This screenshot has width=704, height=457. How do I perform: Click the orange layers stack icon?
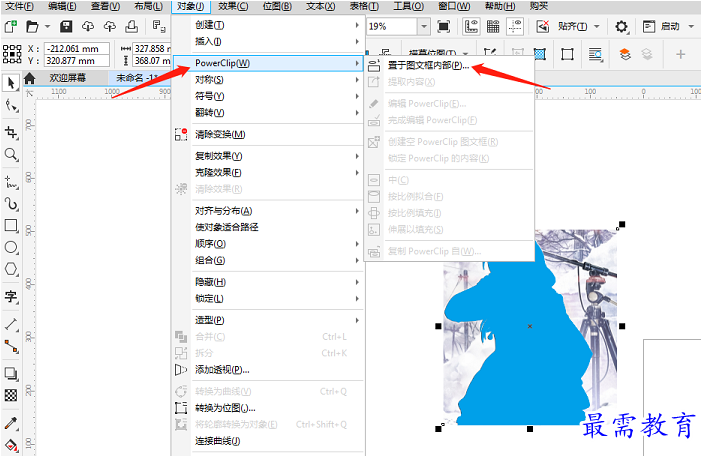pyautogui.click(x=625, y=54)
